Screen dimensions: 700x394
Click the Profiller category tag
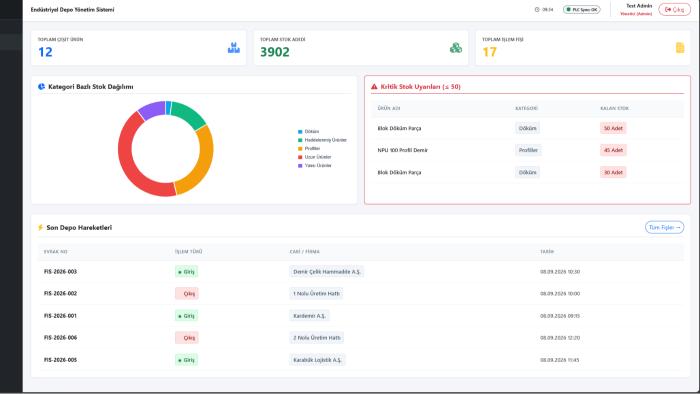tap(528, 150)
